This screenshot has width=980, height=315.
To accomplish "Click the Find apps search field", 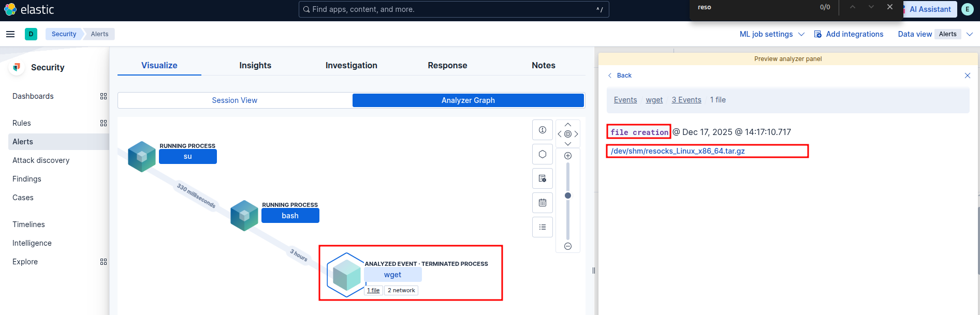I will (454, 9).
